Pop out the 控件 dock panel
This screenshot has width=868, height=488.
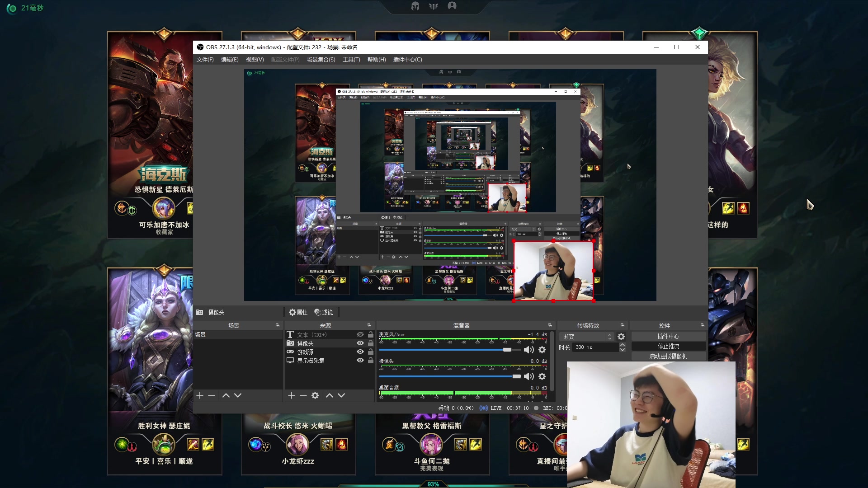tap(703, 325)
